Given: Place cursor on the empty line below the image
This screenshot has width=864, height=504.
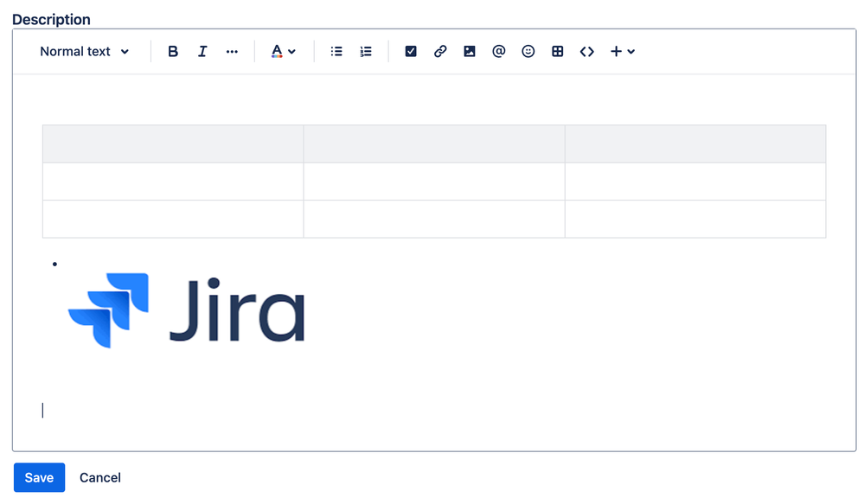Looking at the screenshot, I should point(434,411).
